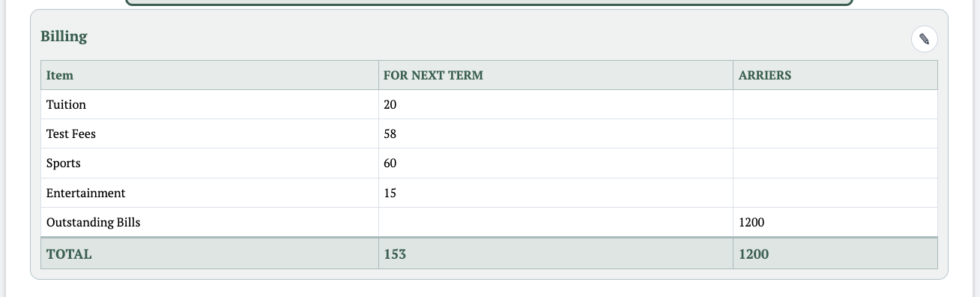The width and height of the screenshot is (980, 297).
Task: Click the Outstanding Bills arriers value 1200
Action: click(x=751, y=222)
